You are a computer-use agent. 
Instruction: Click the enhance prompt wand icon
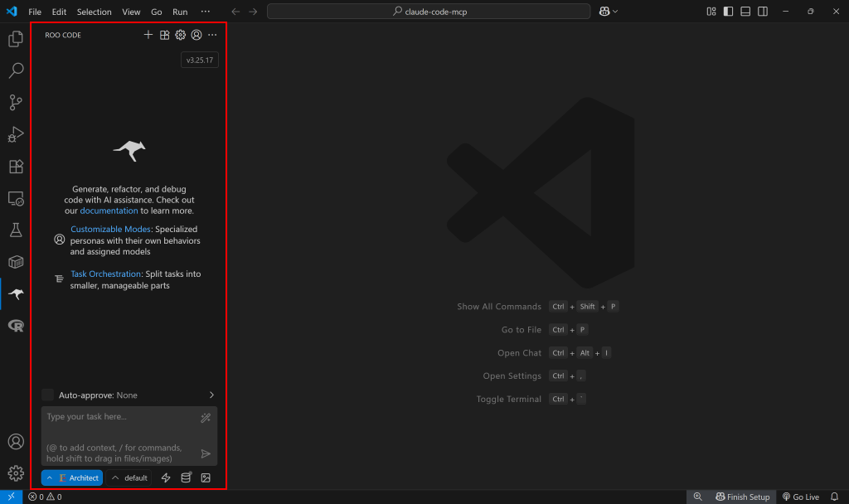tap(205, 417)
